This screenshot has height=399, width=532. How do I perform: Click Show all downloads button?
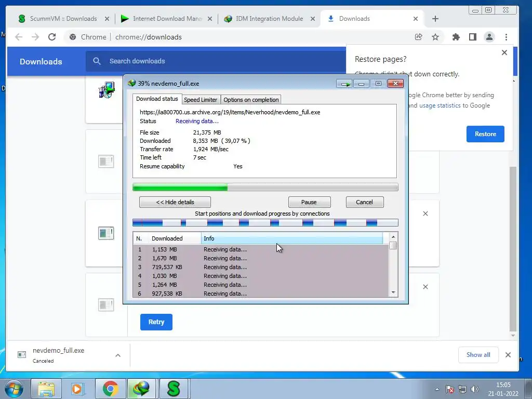478,355
